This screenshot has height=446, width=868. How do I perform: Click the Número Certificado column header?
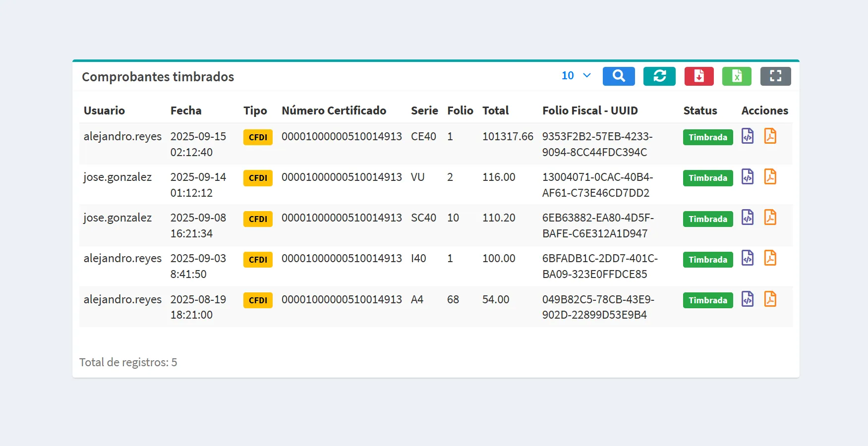point(334,111)
